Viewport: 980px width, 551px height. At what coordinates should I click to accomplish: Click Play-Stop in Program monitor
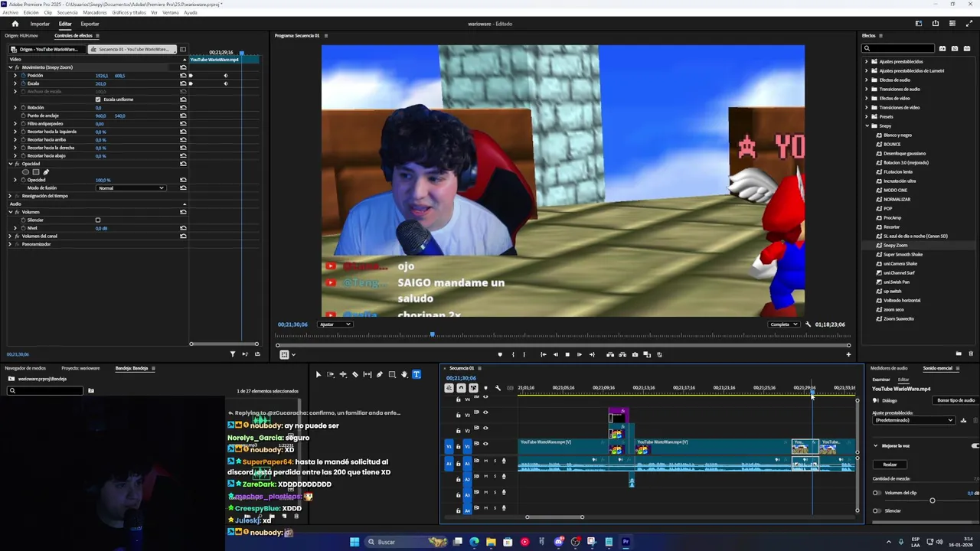(567, 354)
